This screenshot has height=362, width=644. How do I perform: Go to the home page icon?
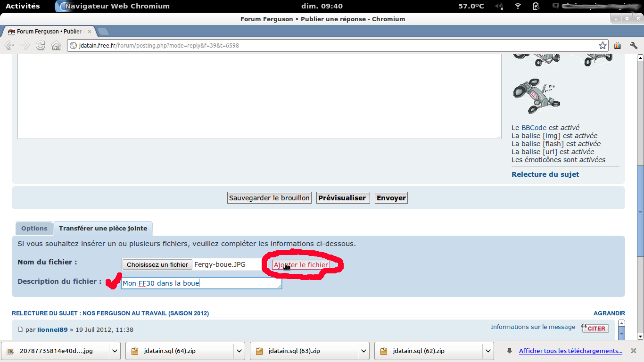[56, 46]
